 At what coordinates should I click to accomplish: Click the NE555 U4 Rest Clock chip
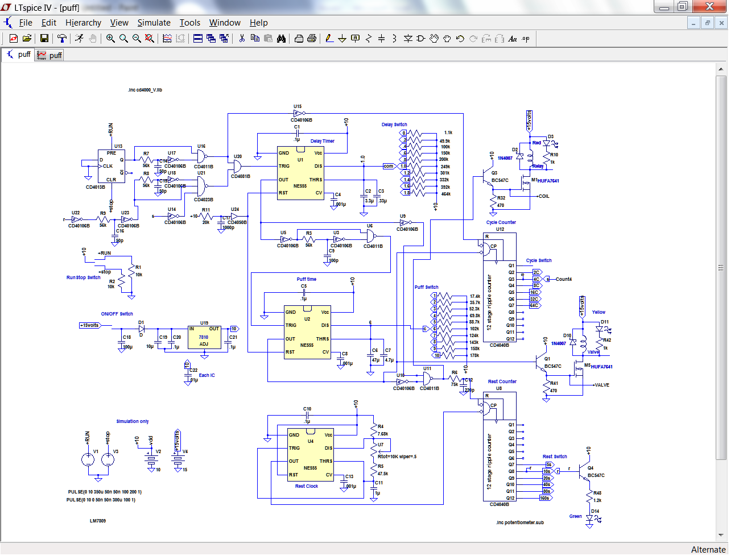311,455
